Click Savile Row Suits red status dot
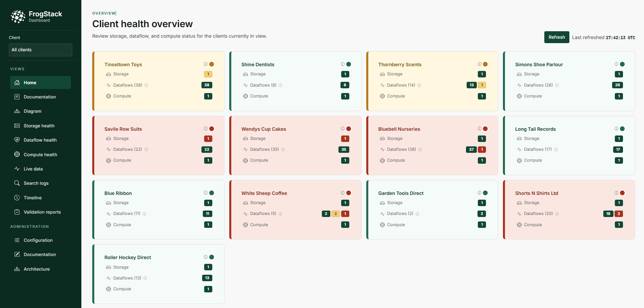 tap(212, 129)
